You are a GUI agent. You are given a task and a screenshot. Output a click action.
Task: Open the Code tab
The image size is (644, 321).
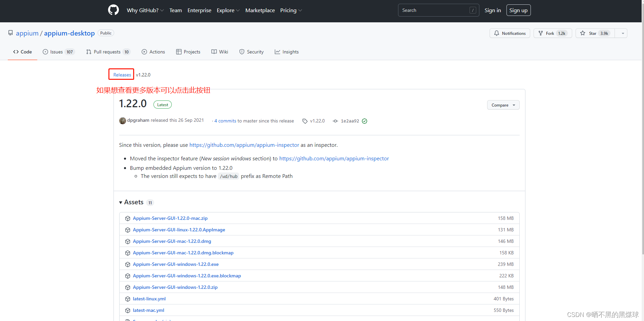point(22,52)
